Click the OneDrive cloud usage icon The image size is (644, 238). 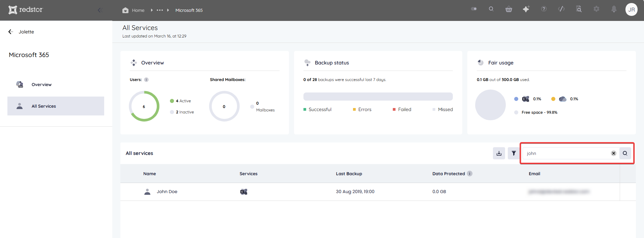pyautogui.click(x=563, y=99)
